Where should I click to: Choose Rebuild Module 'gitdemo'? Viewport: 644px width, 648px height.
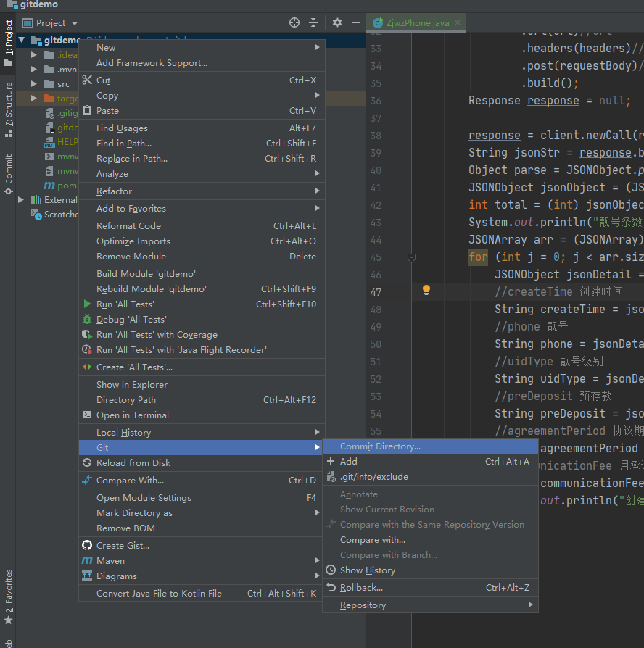(202, 289)
